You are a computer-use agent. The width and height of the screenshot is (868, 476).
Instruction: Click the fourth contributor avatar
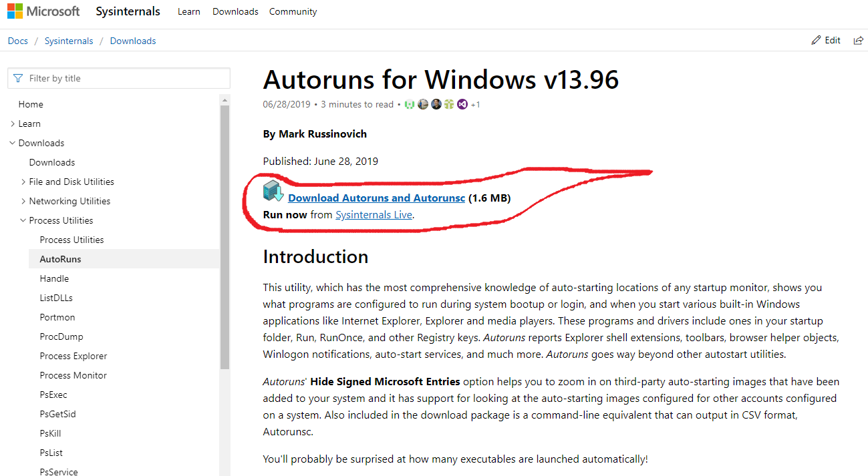pyautogui.click(x=449, y=104)
